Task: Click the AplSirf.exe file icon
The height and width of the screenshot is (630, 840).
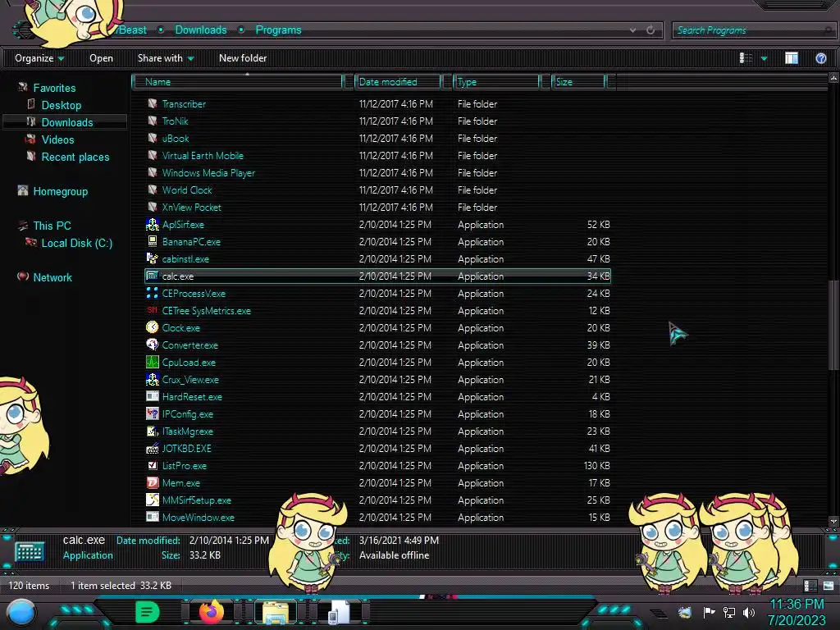Action: click(152, 225)
